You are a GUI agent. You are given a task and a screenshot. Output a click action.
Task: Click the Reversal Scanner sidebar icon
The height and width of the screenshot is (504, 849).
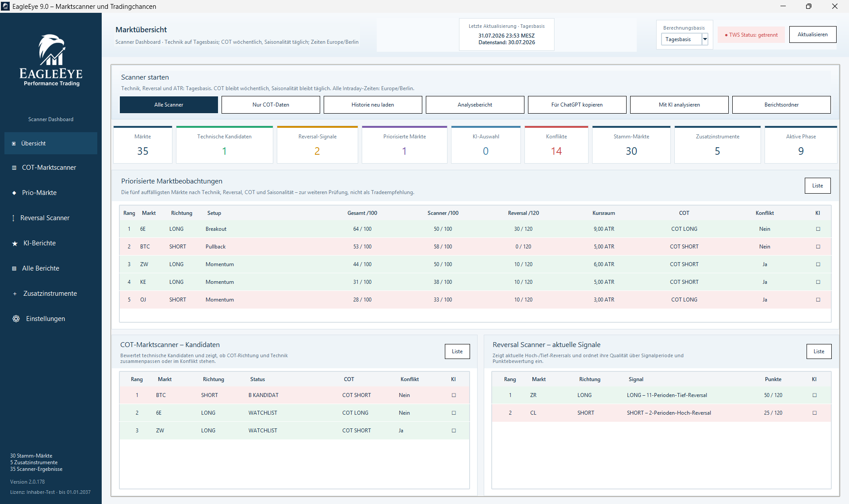pos(13,218)
